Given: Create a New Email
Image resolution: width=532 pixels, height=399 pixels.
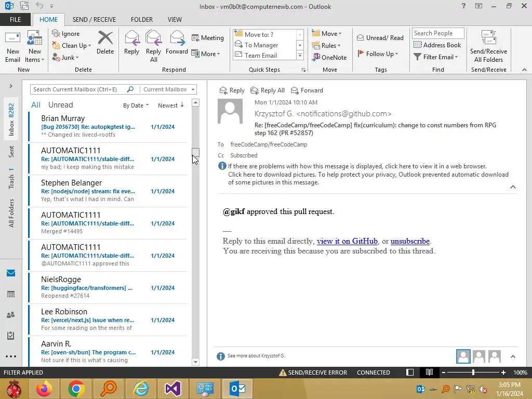Looking at the screenshot, I should [x=12, y=47].
